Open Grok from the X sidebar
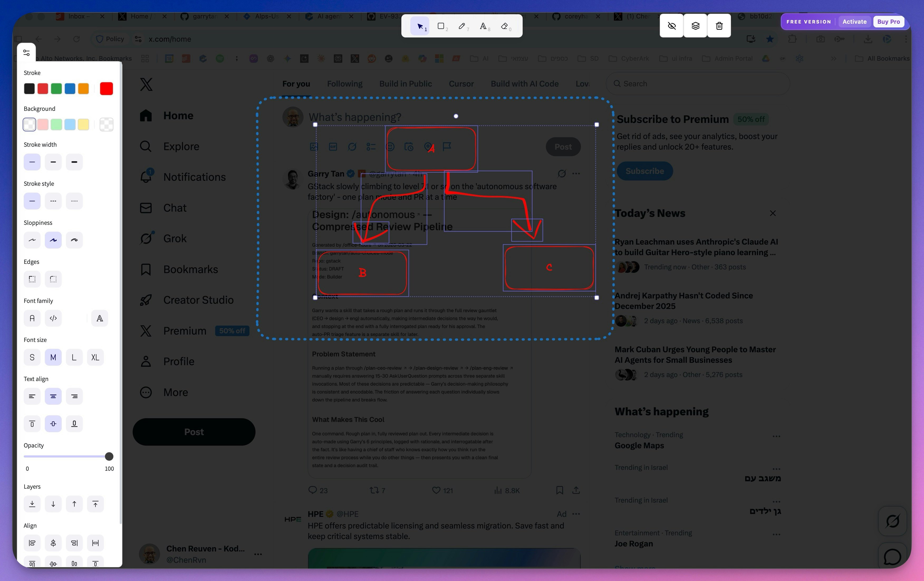 point(175,238)
